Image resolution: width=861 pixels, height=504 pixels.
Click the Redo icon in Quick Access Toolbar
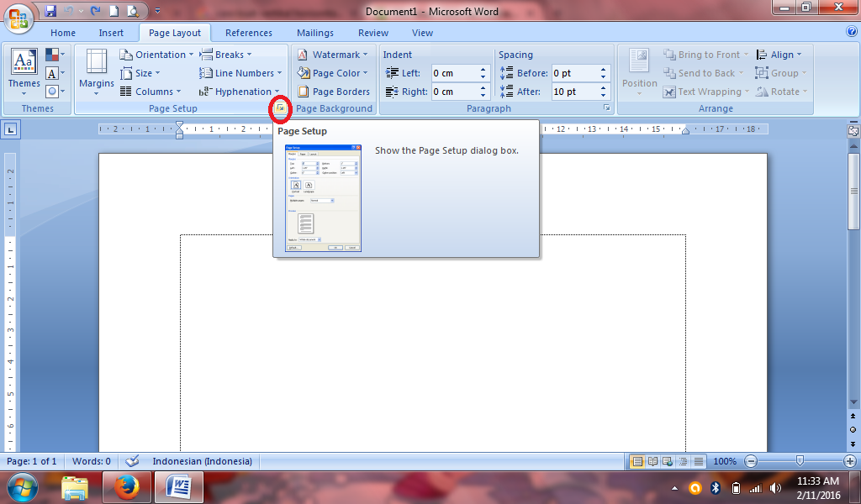point(96,10)
